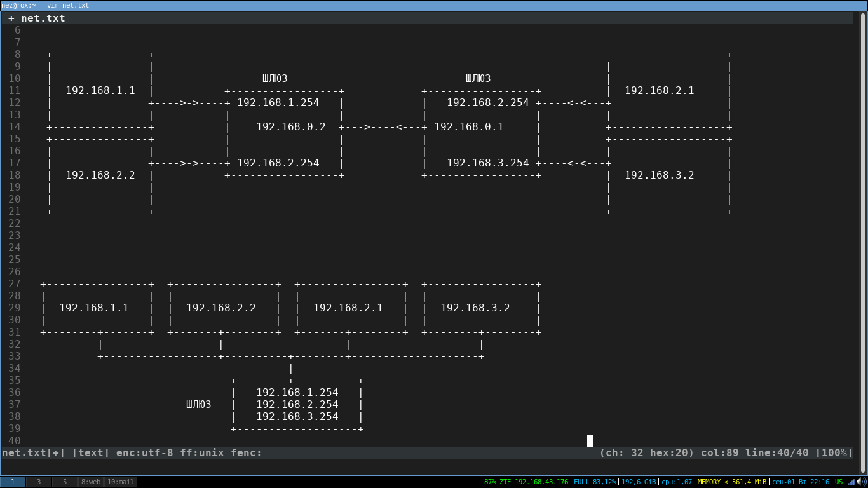The width and height of the screenshot is (868, 488).
Task: Switch to the 10:mail workspace
Action: tap(120, 482)
